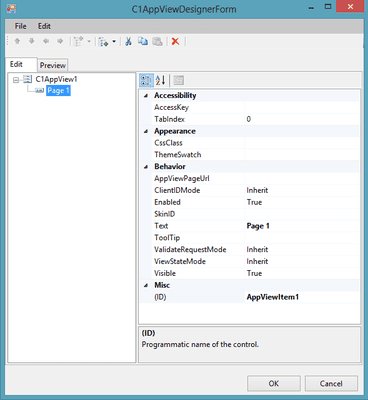Viewport: 368px width, 400px height.
Task: Select the Enabled True value
Action: [302, 202]
